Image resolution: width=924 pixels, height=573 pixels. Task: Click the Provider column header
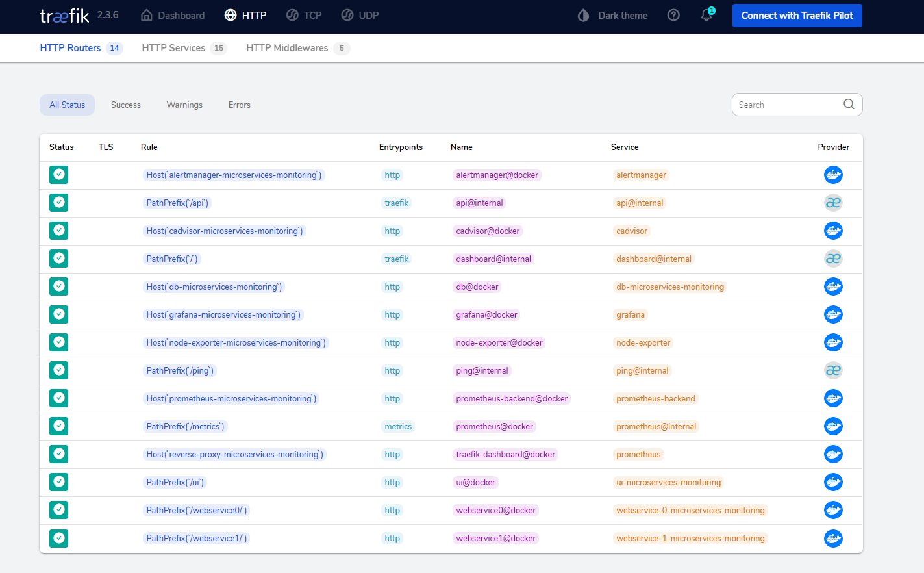(834, 147)
